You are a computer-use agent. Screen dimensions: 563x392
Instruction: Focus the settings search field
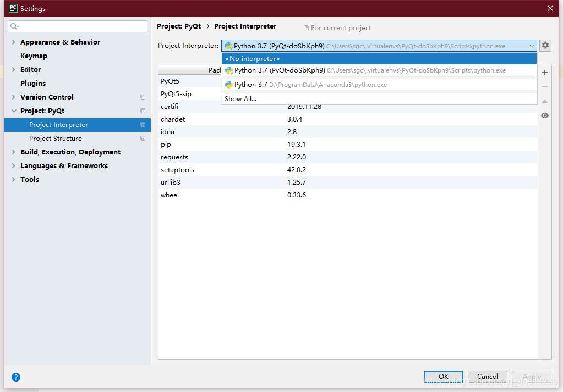click(78, 26)
